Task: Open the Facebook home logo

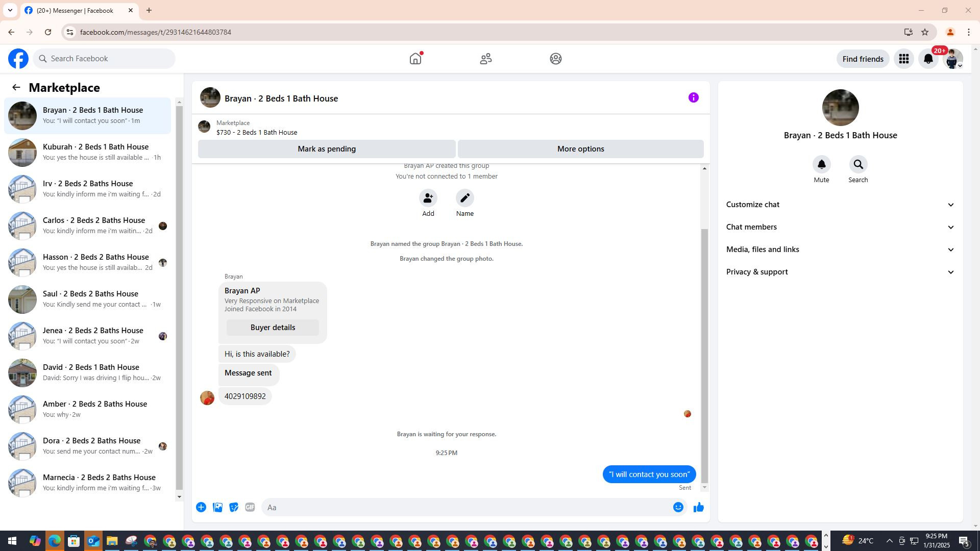Action: pos(18,59)
